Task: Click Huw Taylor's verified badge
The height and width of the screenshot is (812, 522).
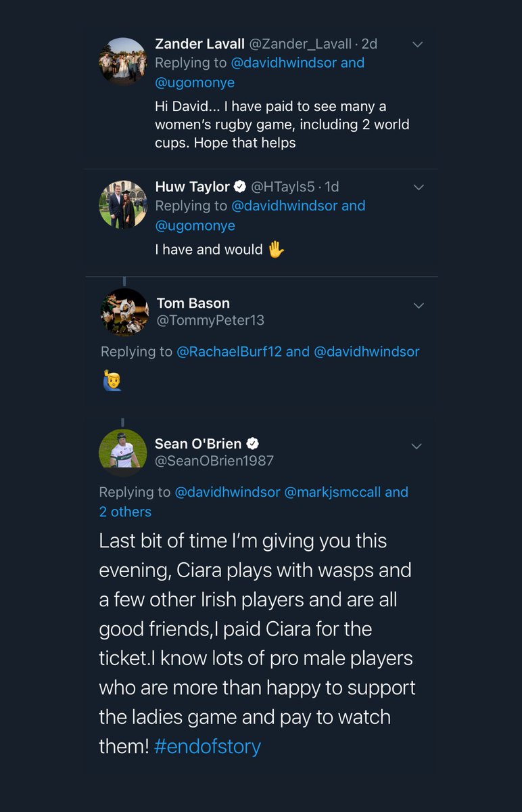Action: point(240,187)
